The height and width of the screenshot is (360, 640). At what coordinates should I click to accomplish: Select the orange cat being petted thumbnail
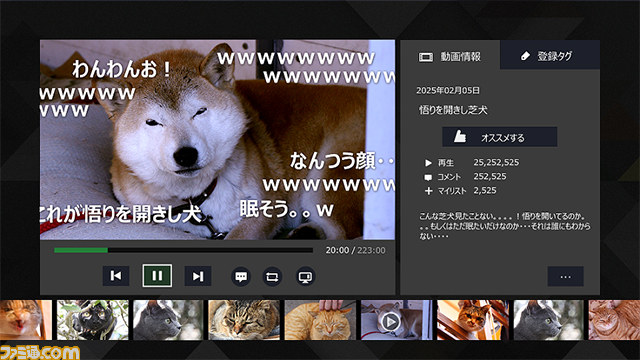tap(320, 320)
